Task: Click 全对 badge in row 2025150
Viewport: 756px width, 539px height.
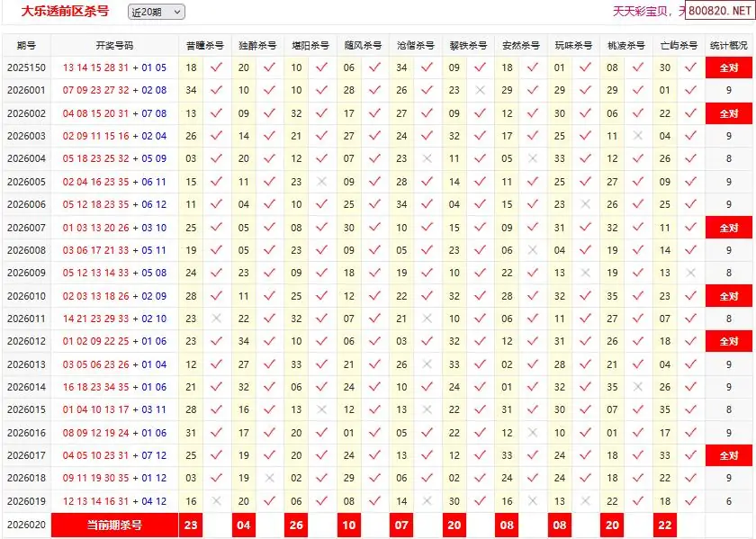Action: 728,67
